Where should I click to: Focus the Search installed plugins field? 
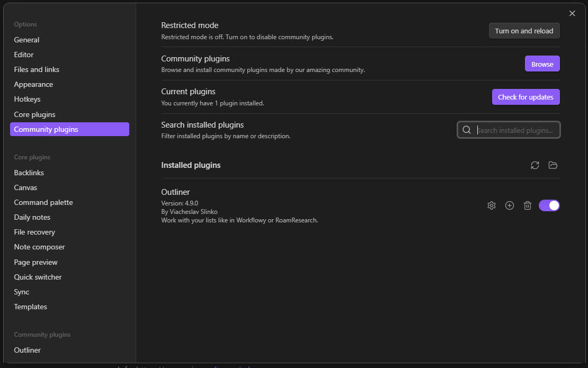click(x=515, y=130)
